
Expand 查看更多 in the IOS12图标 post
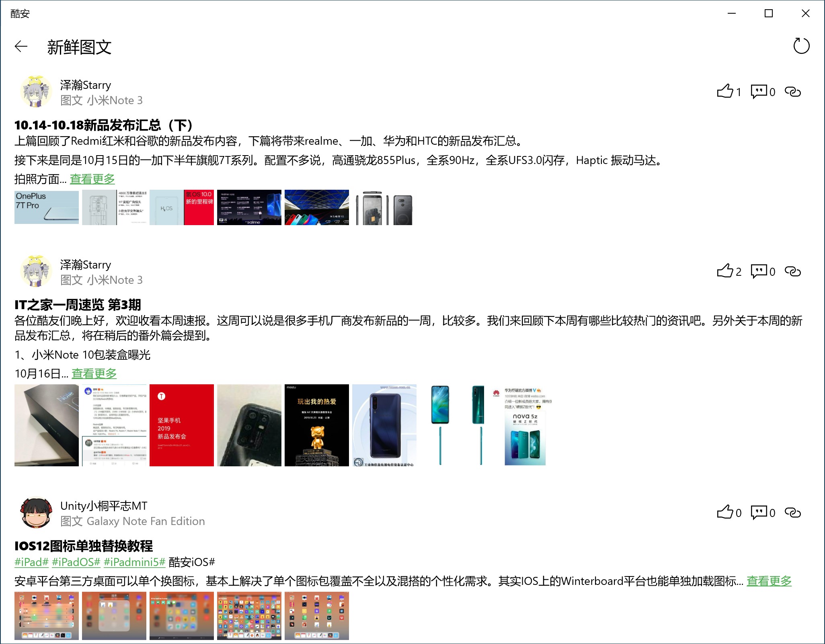(769, 581)
